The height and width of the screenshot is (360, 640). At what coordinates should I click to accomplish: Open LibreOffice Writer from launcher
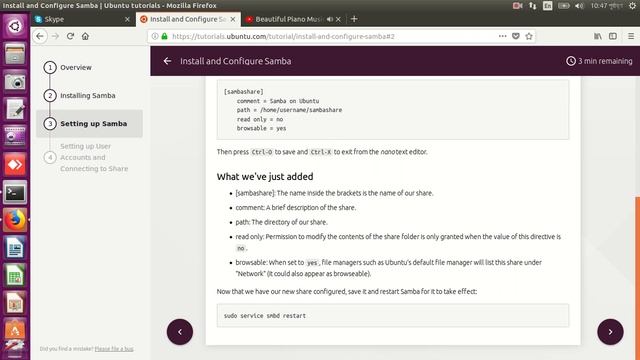coord(15,248)
